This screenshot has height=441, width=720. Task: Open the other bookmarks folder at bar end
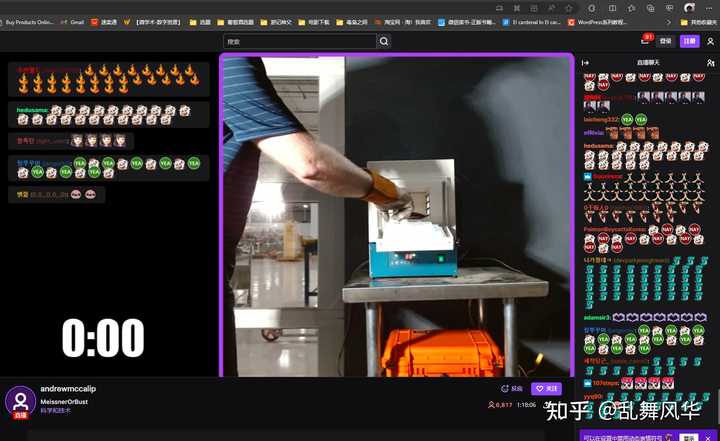click(x=699, y=22)
